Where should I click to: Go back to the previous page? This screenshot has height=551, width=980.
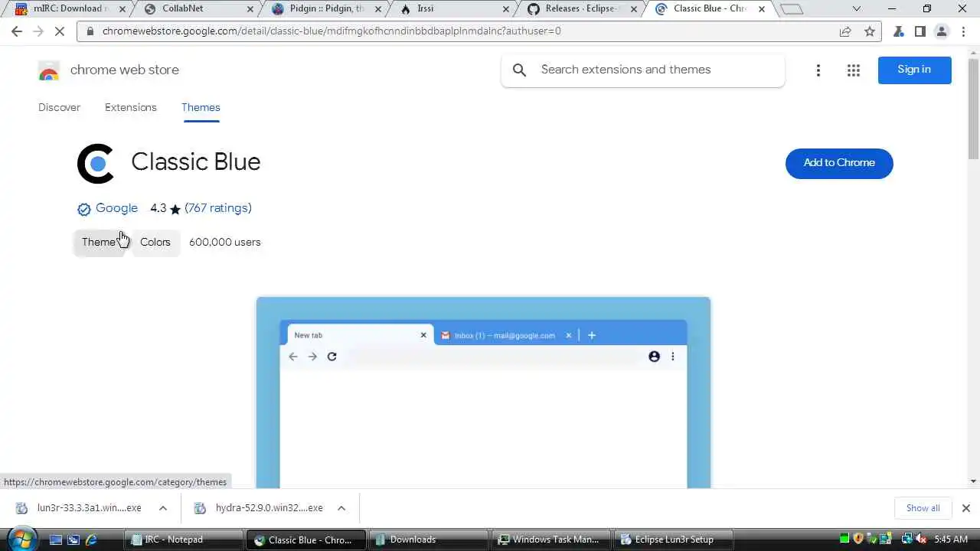click(x=17, y=31)
